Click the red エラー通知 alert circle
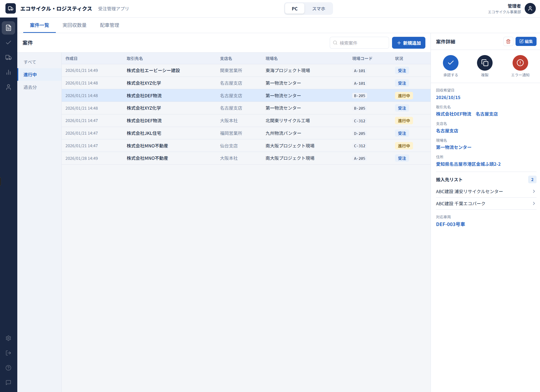Viewport: 540px width, 392px height. click(520, 63)
